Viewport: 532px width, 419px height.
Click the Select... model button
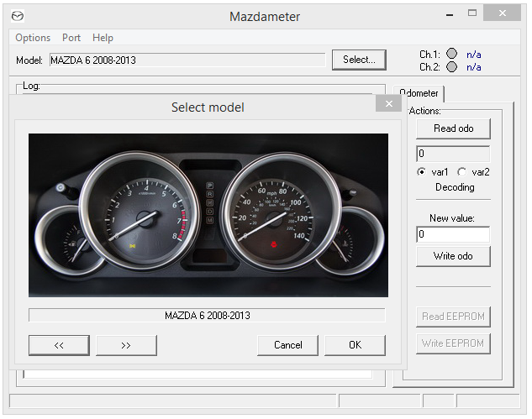(359, 60)
